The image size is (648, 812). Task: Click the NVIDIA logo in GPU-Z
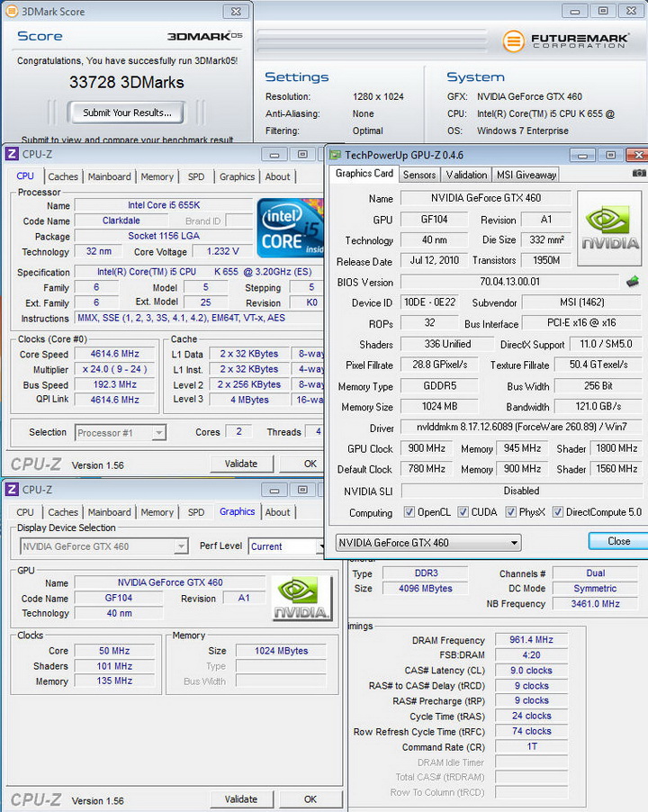pyautogui.click(x=609, y=228)
